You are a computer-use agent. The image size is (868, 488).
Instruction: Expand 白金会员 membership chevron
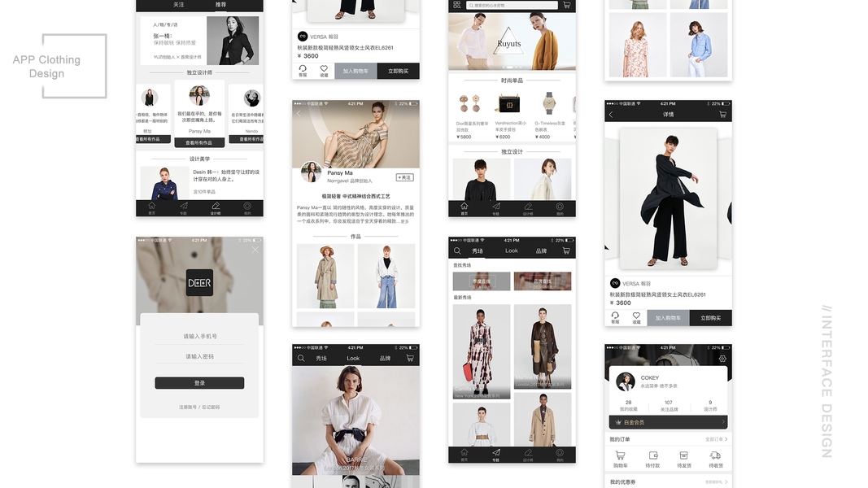click(x=723, y=422)
